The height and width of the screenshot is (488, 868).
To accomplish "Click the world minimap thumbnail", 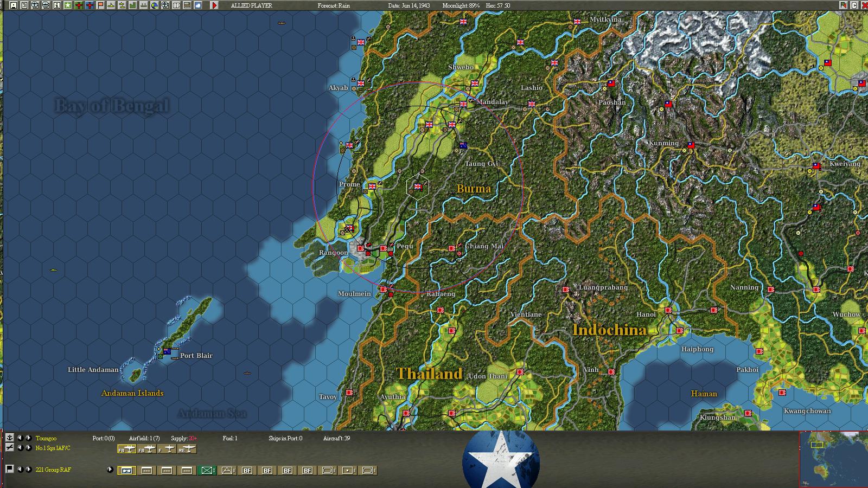I will coord(834,459).
